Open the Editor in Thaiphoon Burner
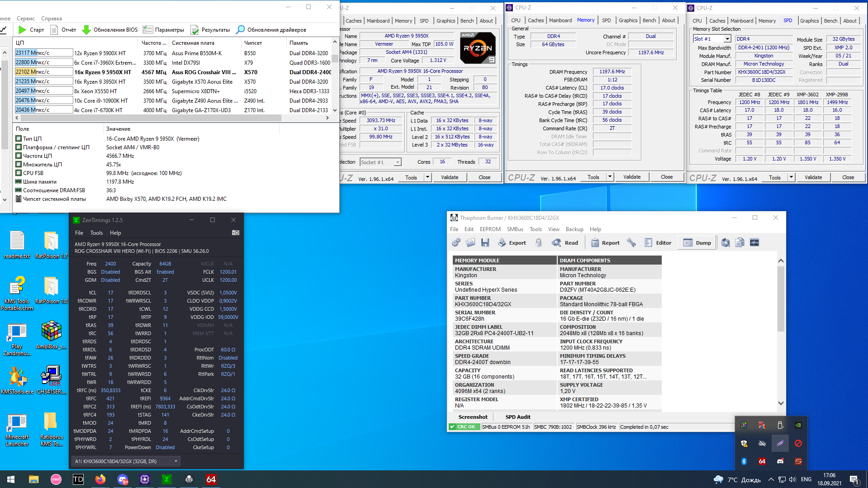This screenshot has height=488, width=868. (x=658, y=243)
